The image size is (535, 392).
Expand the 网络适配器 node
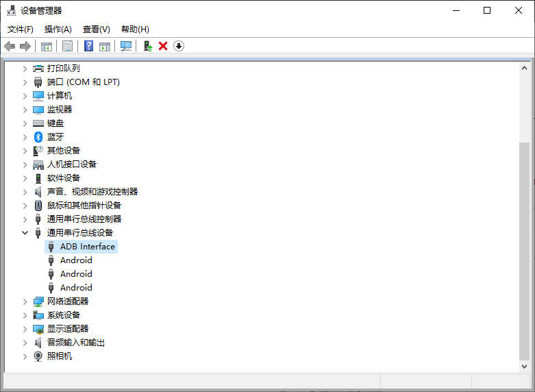point(25,302)
